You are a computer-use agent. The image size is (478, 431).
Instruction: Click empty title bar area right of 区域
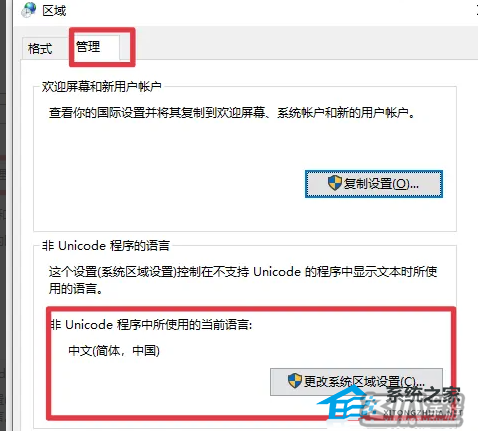(x=267, y=11)
